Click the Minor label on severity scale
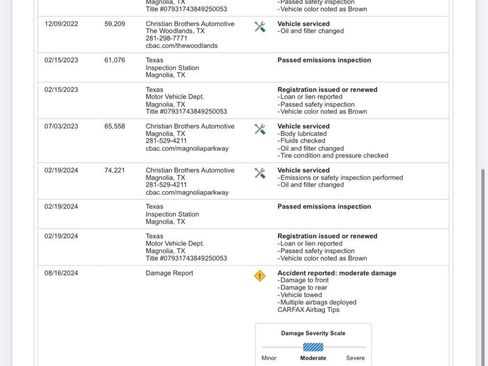This screenshot has width=488, height=366. pos(269,358)
